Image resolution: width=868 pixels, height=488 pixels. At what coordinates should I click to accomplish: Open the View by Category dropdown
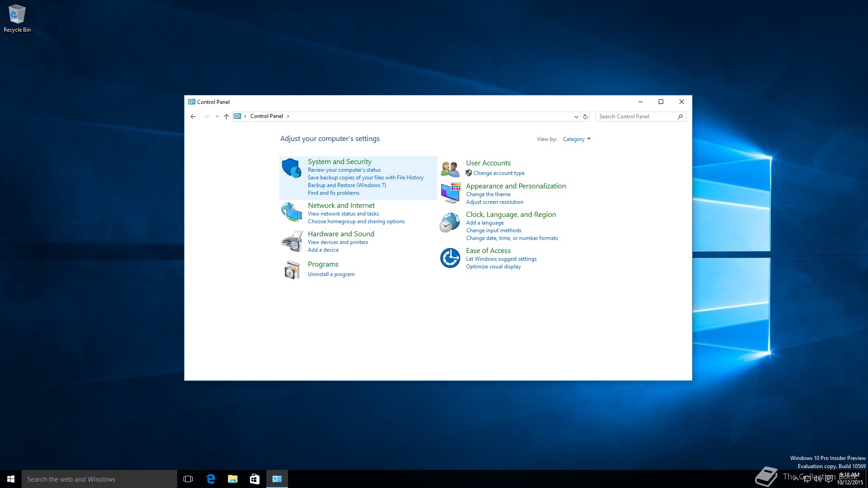(576, 139)
